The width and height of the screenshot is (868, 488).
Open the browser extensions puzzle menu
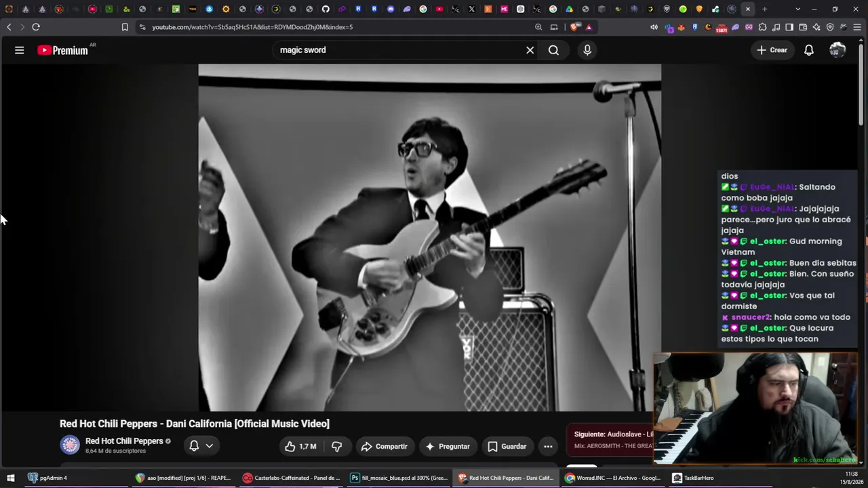[762, 27]
